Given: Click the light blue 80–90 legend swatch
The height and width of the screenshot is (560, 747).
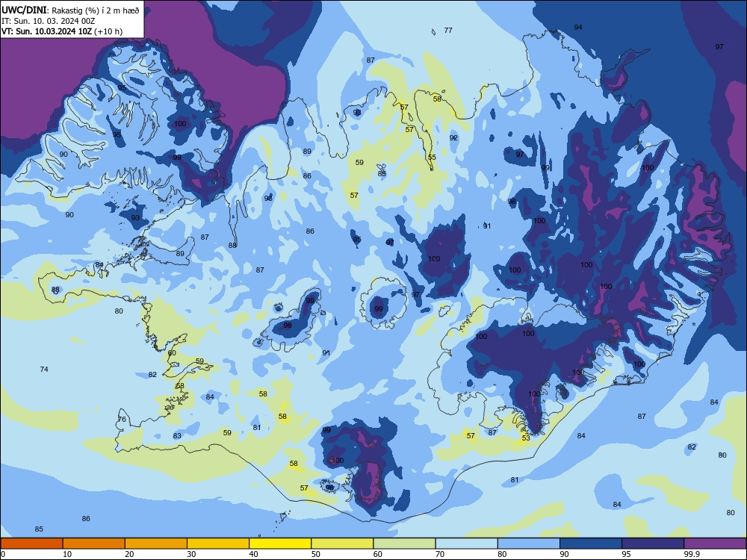Looking at the screenshot, I should pos(529,544).
